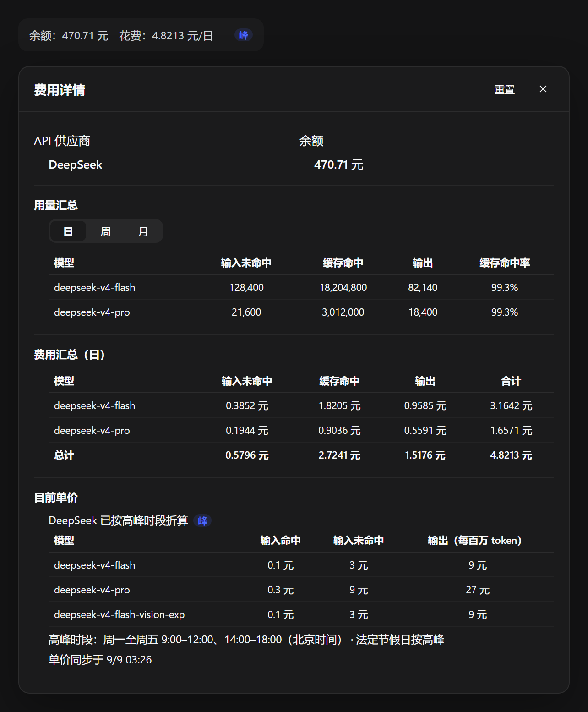Viewport: 588px width, 712px height.
Task: Click the 高峰时段 schedule note
Action: (246, 640)
